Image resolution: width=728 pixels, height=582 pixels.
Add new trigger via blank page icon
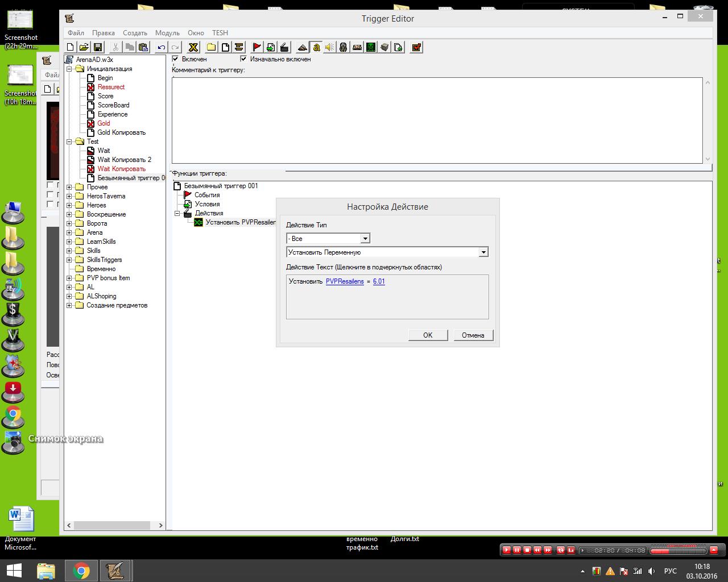coord(225,47)
